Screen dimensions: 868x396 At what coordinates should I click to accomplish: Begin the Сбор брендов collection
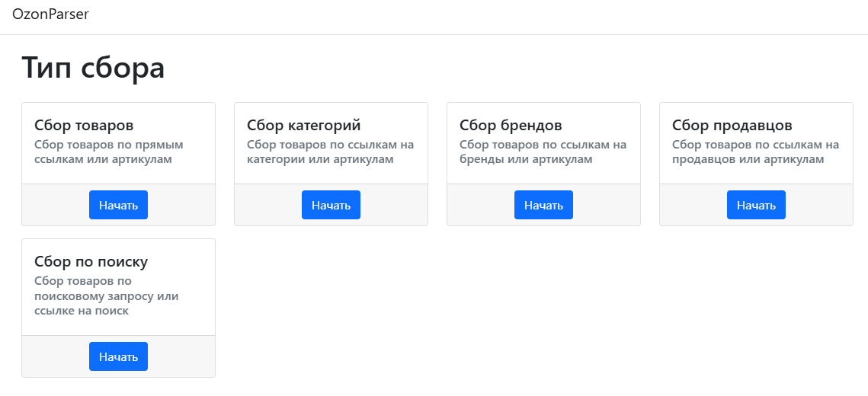tap(543, 205)
